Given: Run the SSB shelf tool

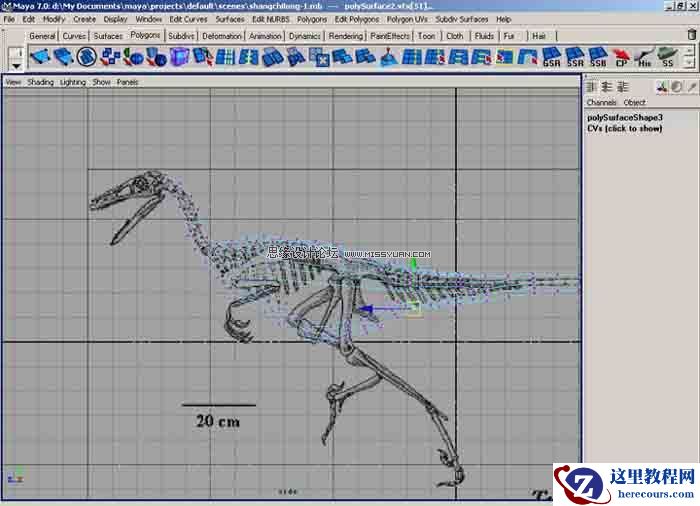Looking at the screenshot, I should (598, 58).
